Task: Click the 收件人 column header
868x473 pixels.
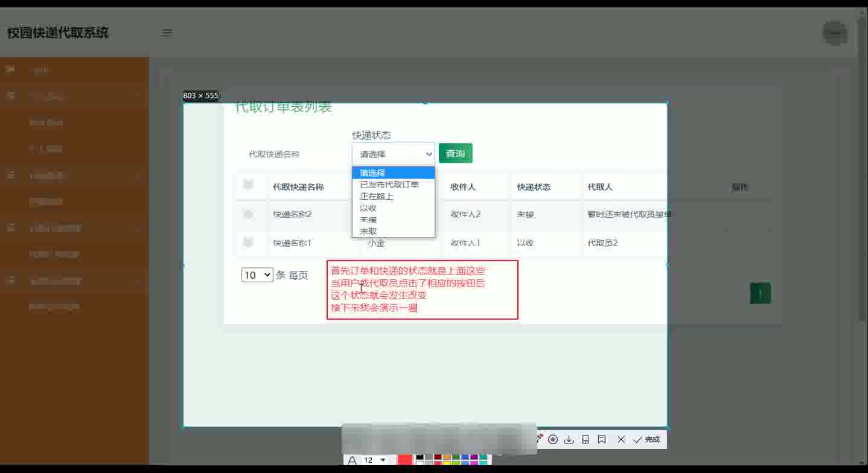Action: [463, 187]
